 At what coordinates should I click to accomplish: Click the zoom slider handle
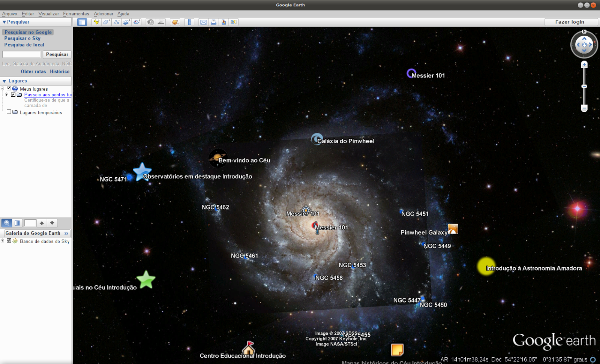click(584, 86)
